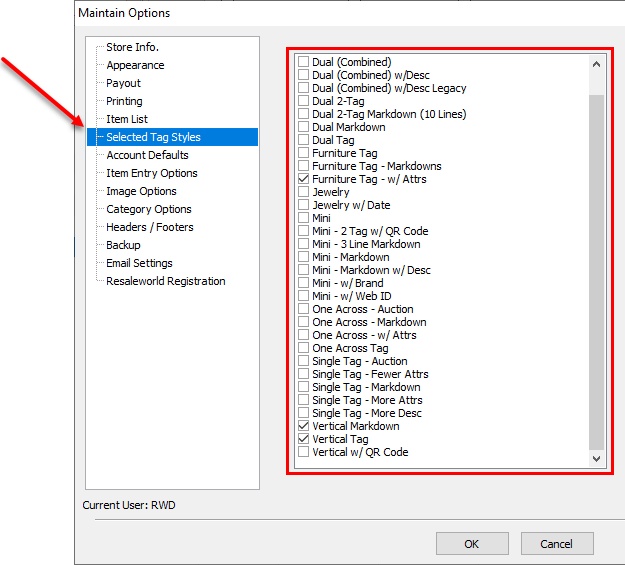625x565 pixels.
Task: Select Resaleworld Registration entry
Action: [165, 281]
